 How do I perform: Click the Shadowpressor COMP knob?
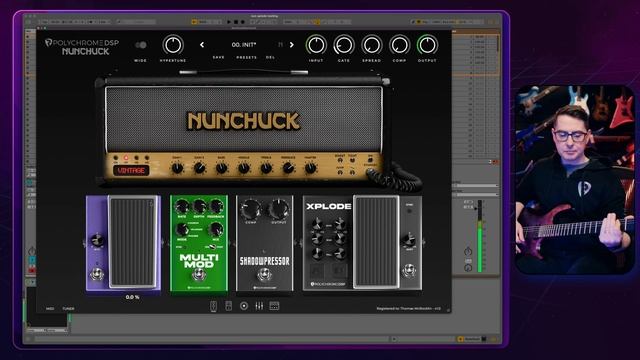tap(250, 209)
